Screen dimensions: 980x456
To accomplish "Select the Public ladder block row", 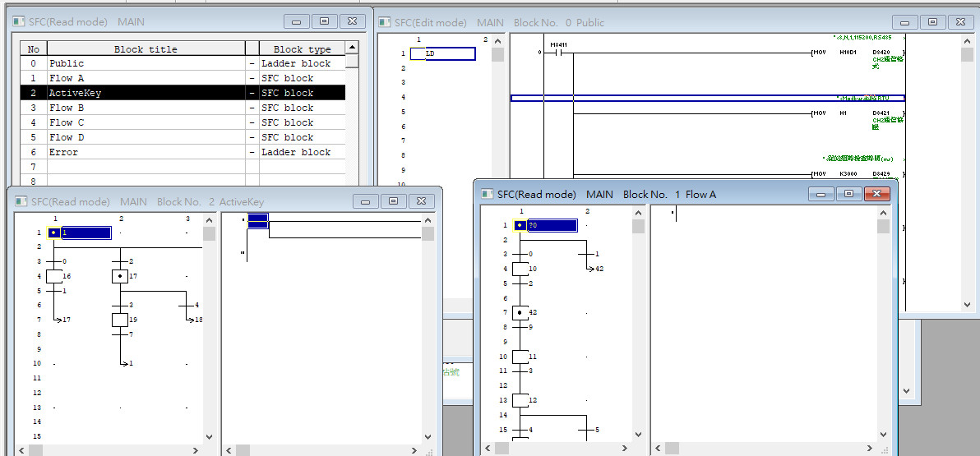I will (x=146, y=63).
